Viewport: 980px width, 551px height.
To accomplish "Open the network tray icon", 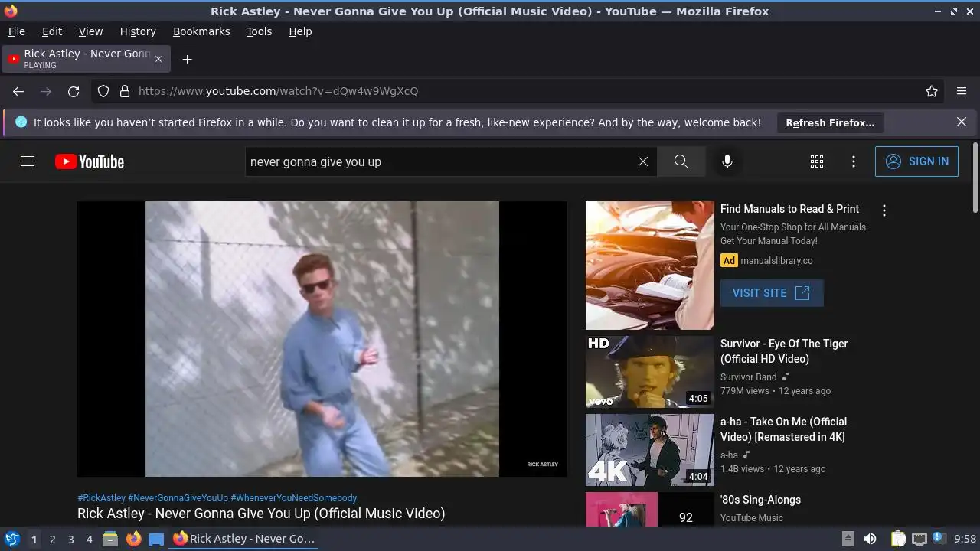I will tap(920, 539).
